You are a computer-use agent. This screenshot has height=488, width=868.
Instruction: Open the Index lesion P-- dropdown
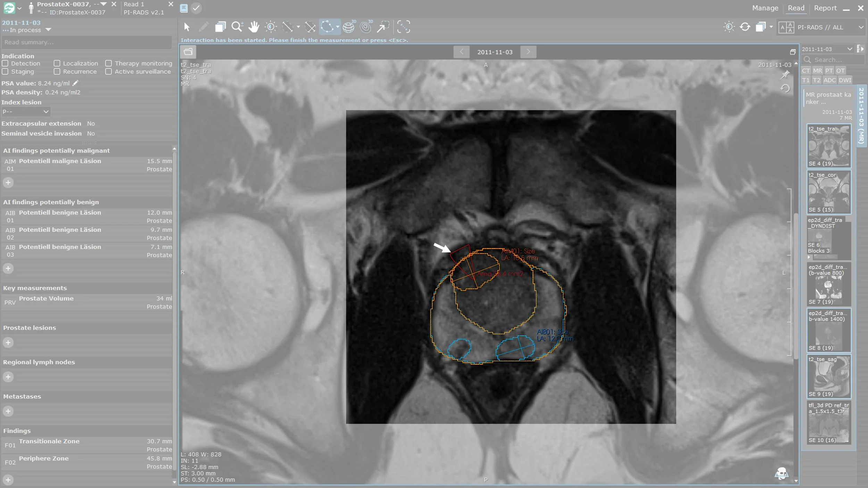26,111
